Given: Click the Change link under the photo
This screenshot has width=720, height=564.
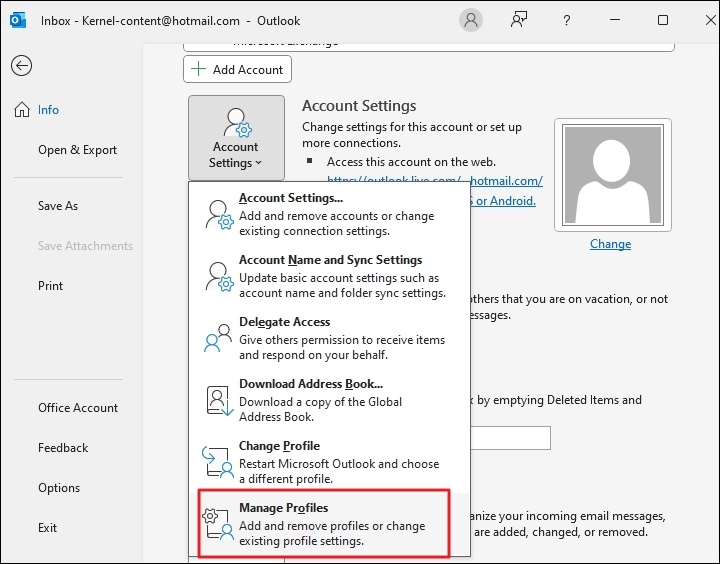Looking at the screenshot, I should pyautogui.click(x=610, y=244).
